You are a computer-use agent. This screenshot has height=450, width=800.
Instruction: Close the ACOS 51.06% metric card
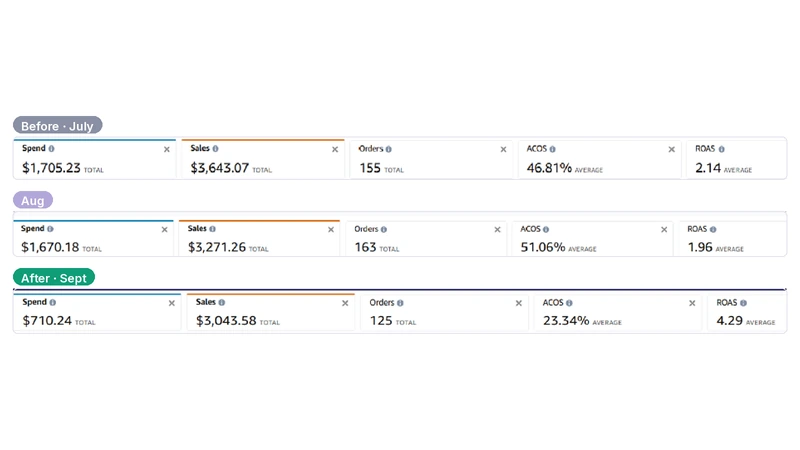coord(664,230)
